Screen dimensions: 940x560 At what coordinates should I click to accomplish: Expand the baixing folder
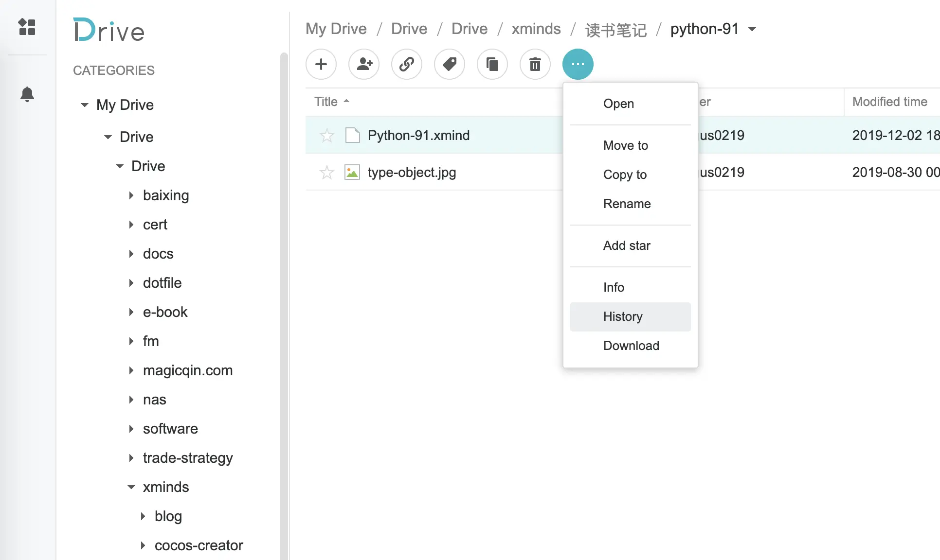[131, 195]
